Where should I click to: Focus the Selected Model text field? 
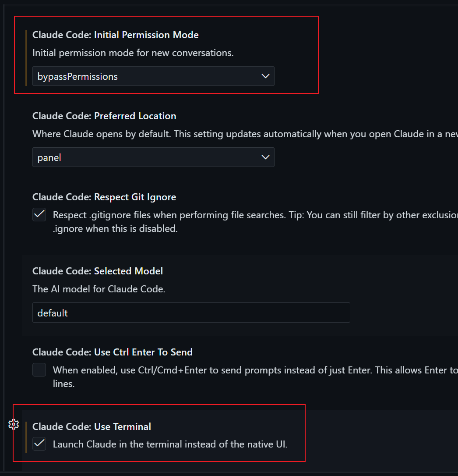[x=191, y=313]
